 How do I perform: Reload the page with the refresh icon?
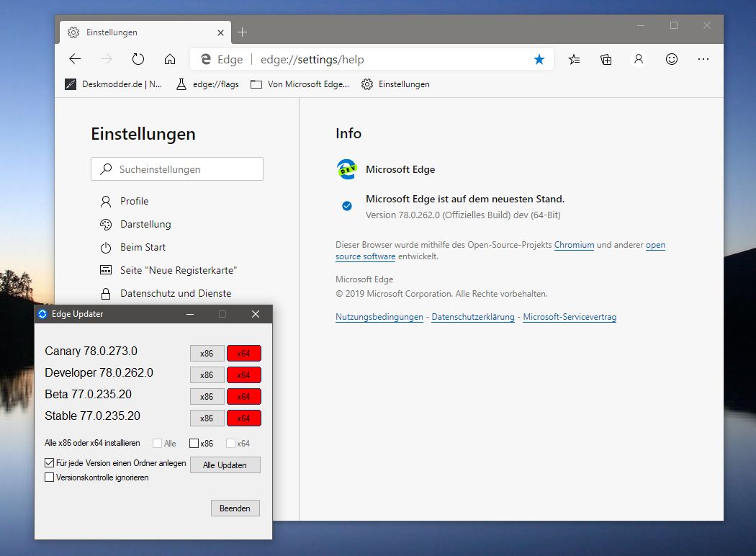138,59
